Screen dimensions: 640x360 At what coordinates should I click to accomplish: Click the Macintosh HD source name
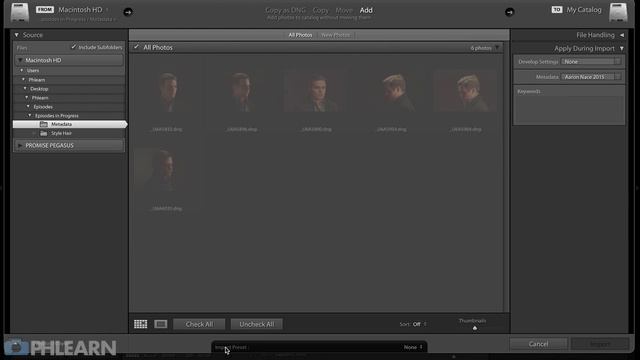80,9
